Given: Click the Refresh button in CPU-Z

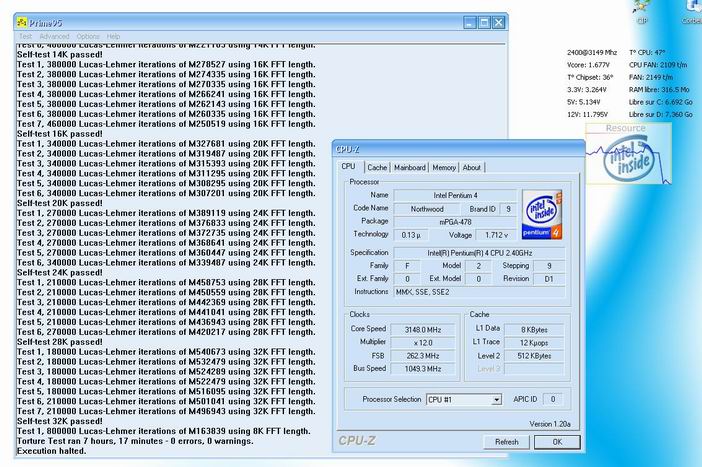Looking at the screenshot, I should point(506,441).
